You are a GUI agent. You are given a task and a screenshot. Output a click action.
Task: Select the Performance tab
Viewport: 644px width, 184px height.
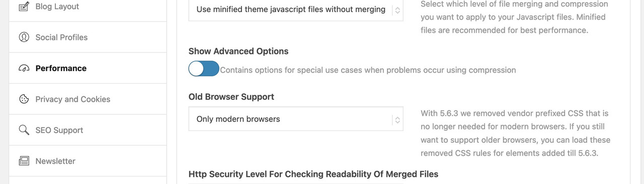click(88, 68)
